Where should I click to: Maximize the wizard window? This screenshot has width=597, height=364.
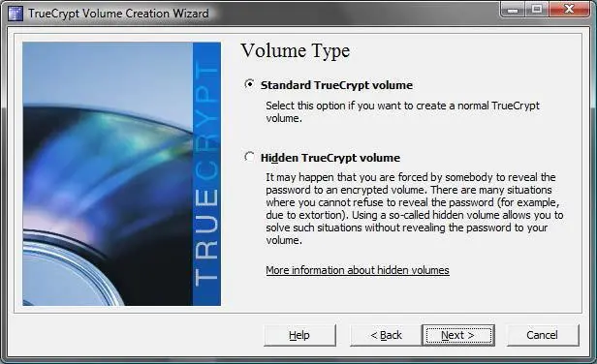[x=537, y=9]
